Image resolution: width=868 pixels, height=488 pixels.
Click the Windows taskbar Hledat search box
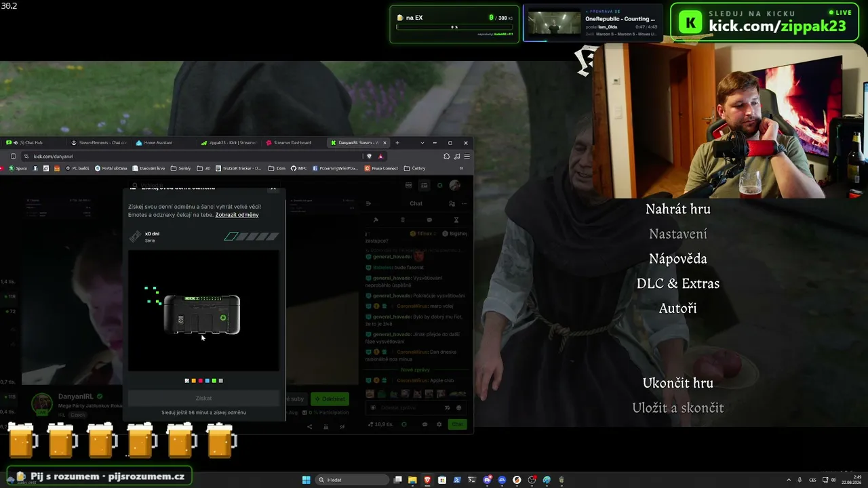click(353, 480)
